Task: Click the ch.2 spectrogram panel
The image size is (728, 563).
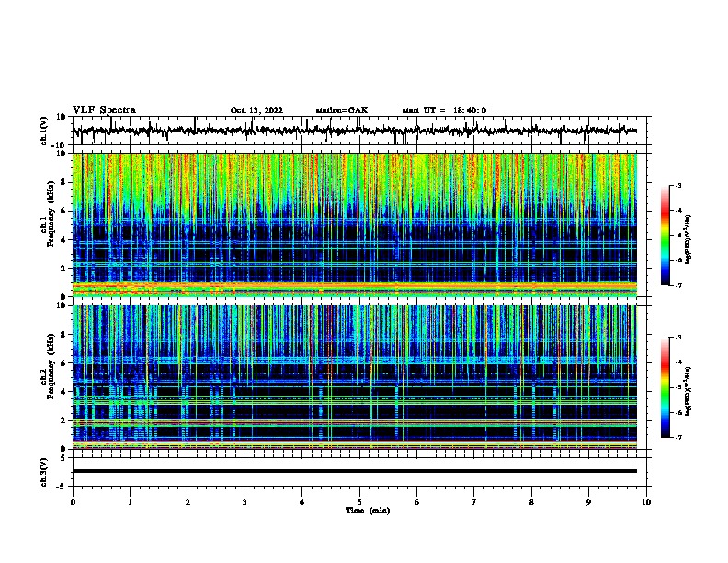Action: [x=354, y=377]
